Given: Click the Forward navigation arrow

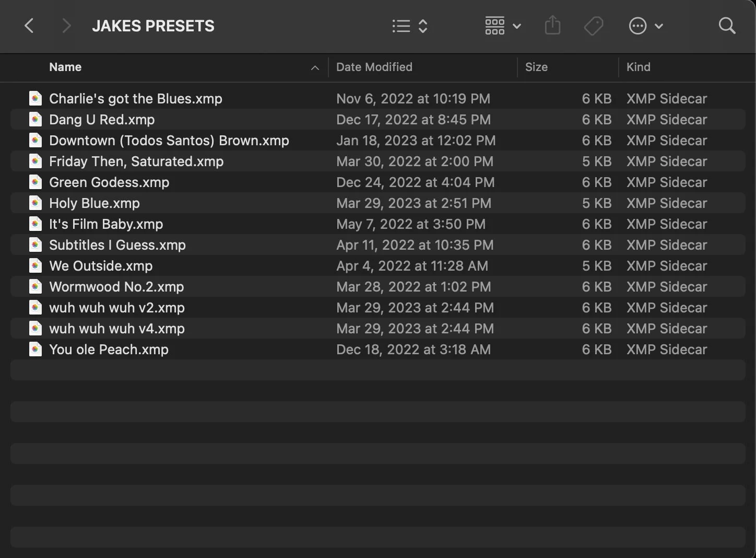Looking at the screenshot, I should click(66, 25).
